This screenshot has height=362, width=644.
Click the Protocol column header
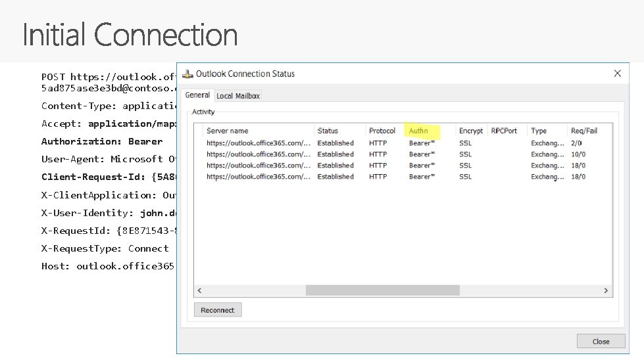coord(385,131)
